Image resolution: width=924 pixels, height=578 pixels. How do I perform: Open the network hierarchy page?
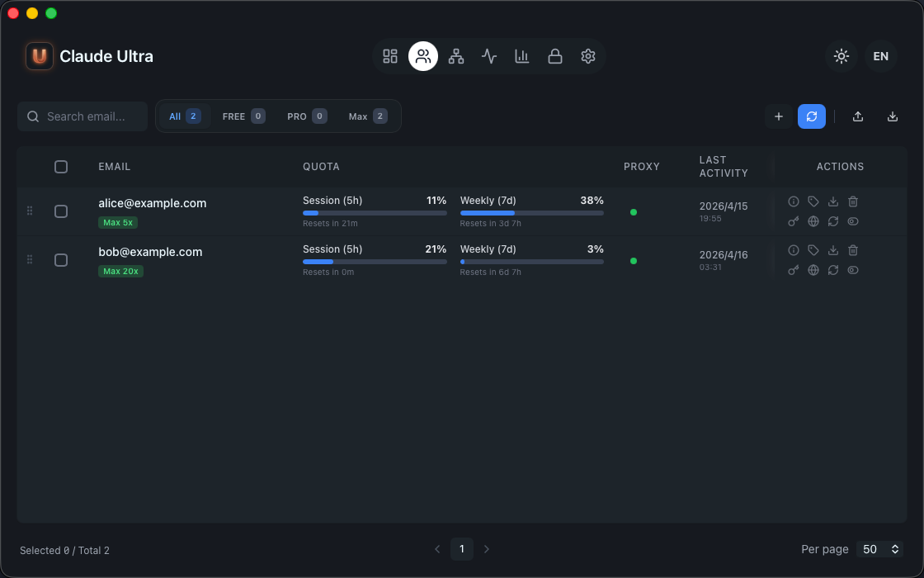[x=456, y=56]
